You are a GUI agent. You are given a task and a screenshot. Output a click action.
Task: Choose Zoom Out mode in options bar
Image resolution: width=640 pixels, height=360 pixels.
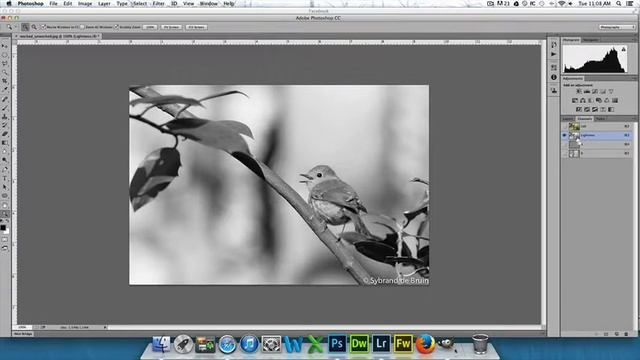[x=34, y=27]
